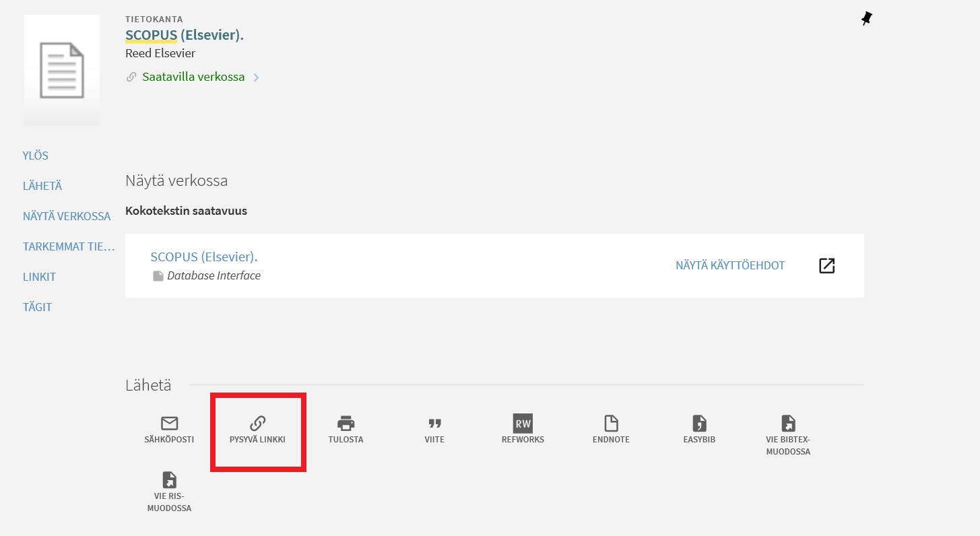Image resolution: width=980 pixels, height=536 pixels.
Task: Click the document thumbnail image
Action: point(62,70)
